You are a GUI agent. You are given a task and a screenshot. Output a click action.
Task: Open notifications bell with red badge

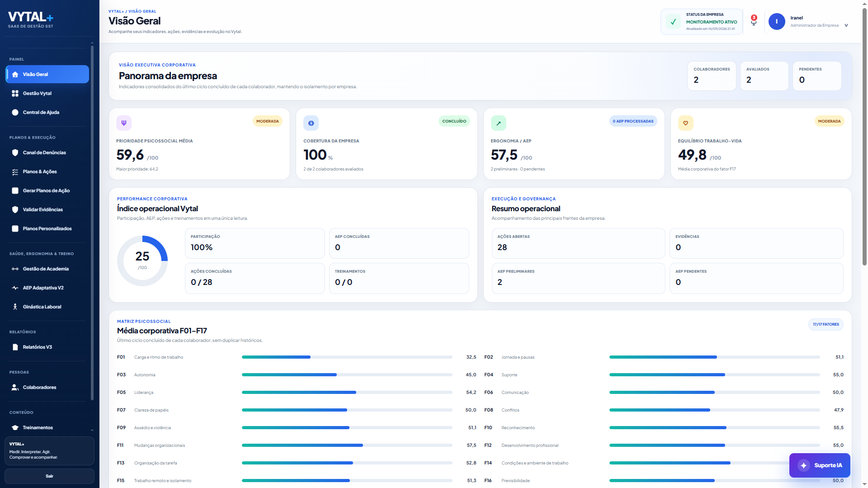pos(754,21)
